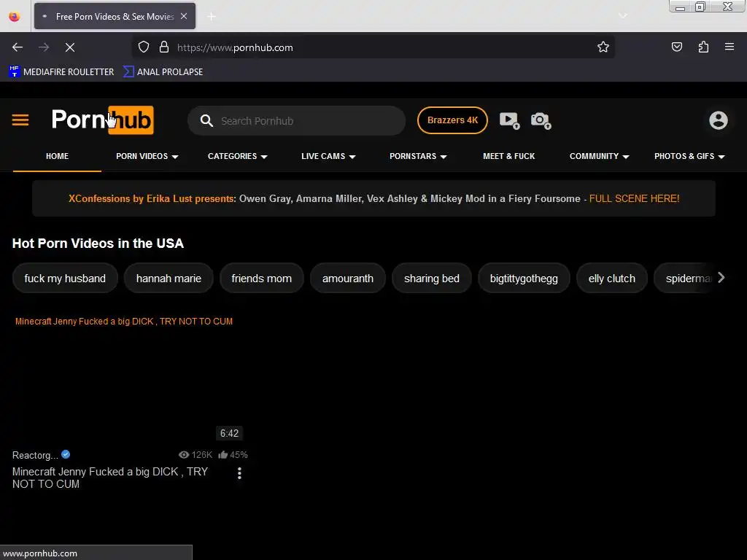Expand the COMMUNITY dropdown
Screen dimensions: 747x560
[x=600, y=156]
